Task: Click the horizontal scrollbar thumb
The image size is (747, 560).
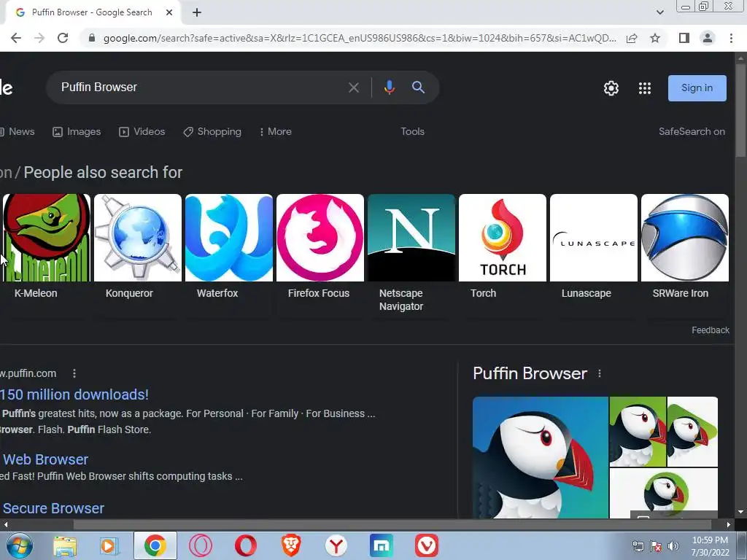Action: tap(392, 525)
